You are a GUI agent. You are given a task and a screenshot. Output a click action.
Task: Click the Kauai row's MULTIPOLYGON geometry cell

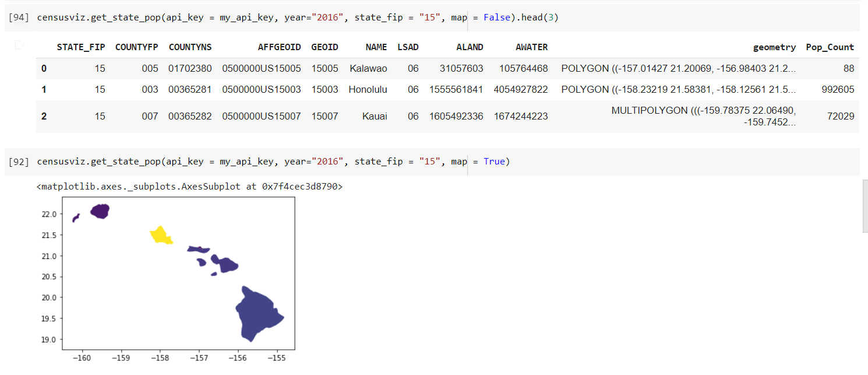point(704,116)
